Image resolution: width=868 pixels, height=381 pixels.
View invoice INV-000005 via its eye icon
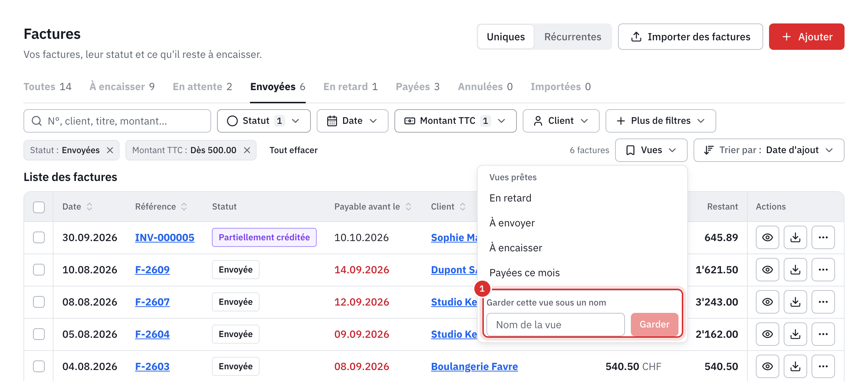(767, 237)
